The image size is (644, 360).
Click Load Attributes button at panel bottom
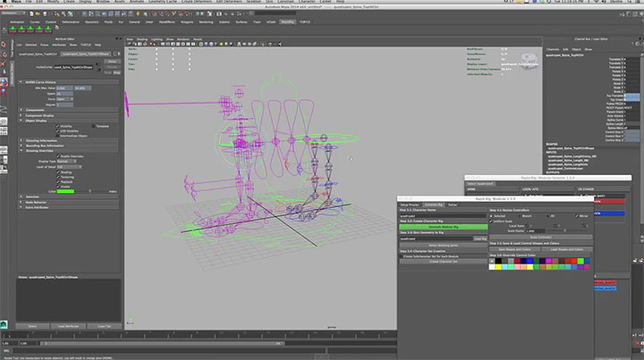tap(68, 326)
